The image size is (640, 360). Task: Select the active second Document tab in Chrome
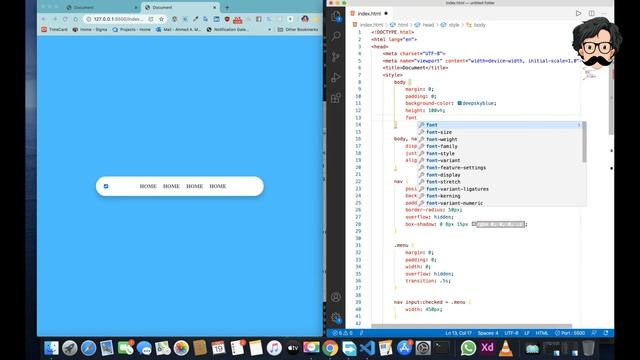click(x=180, y=7)
